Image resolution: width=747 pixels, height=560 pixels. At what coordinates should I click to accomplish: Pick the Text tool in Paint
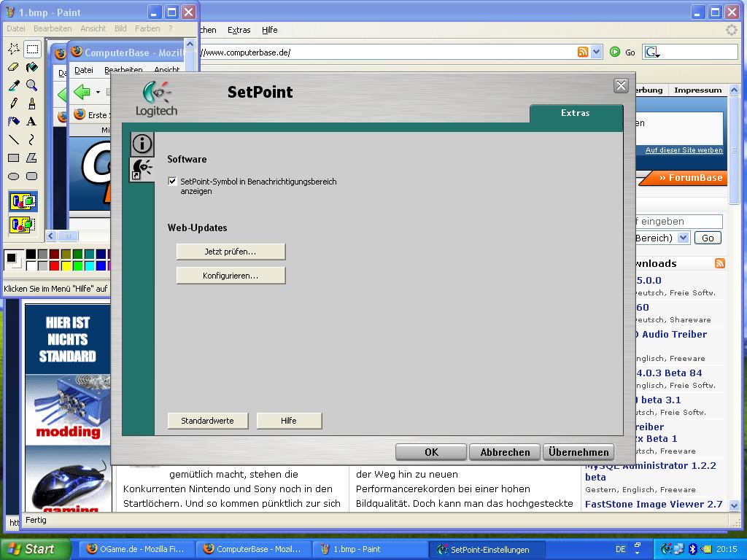point(32,122)
